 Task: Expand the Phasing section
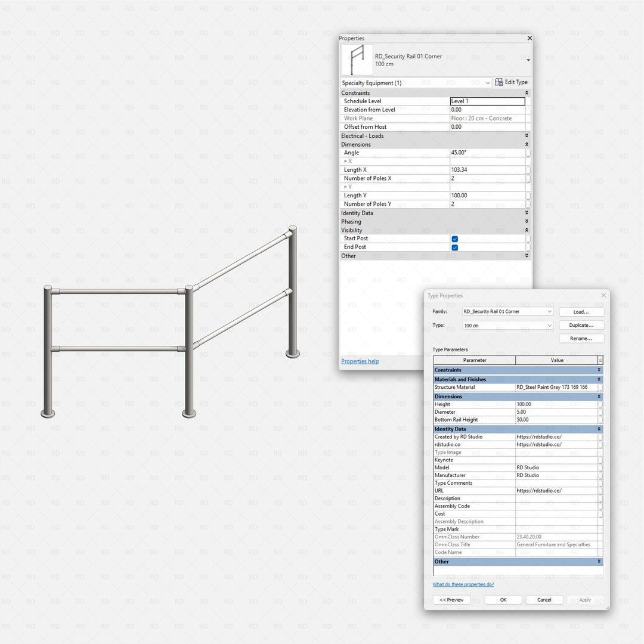[x=527, y=221]
